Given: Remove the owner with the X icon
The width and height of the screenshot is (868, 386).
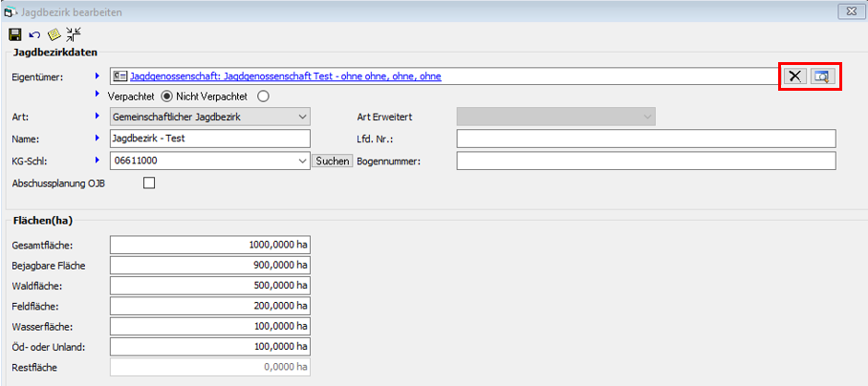Looking at the screenshot, I should [x=794, y=76].
